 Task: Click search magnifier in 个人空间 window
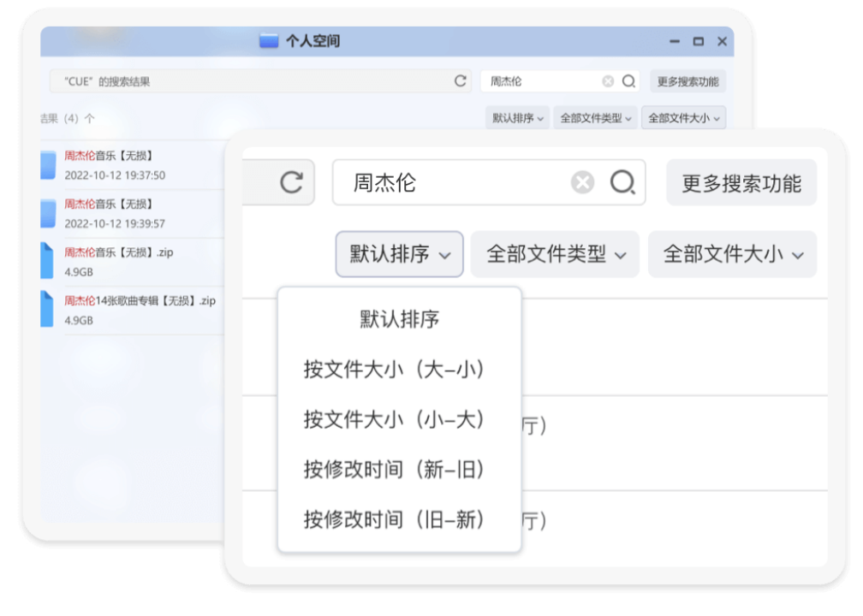tap(628, 81)
